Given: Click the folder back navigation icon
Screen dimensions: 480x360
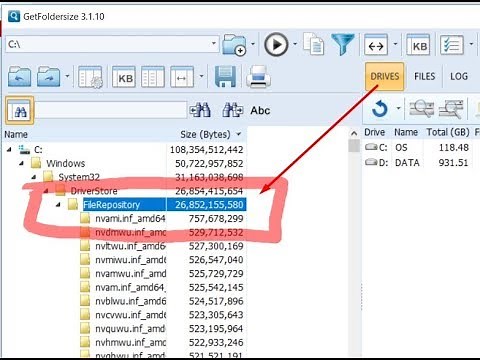Looking at the screenshot, I should (20, 76).
